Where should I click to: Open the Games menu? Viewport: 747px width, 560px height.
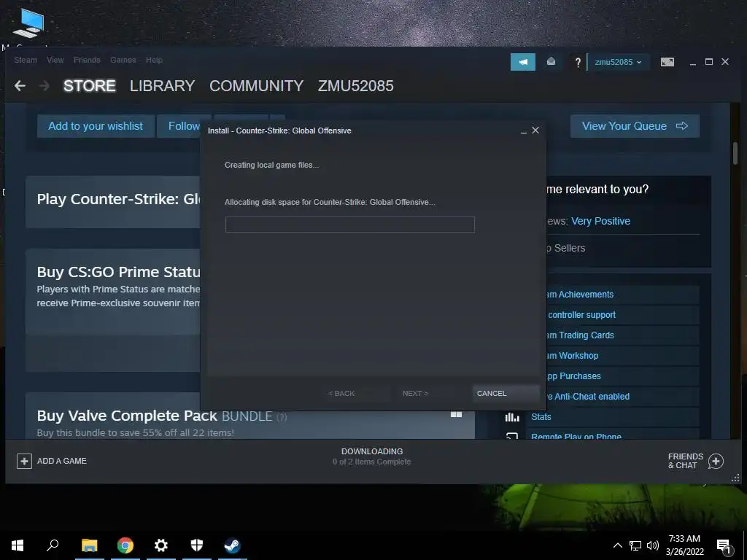point(123,60)
